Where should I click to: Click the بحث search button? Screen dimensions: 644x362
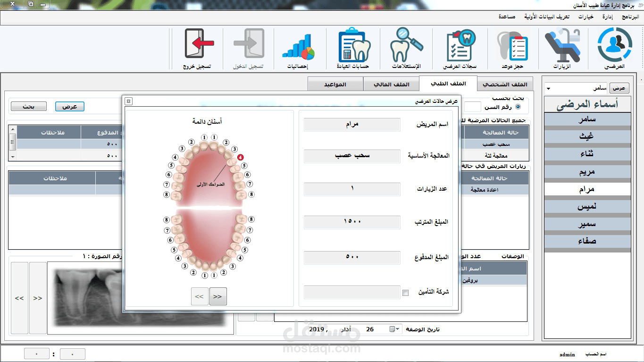tap(29, 107)
